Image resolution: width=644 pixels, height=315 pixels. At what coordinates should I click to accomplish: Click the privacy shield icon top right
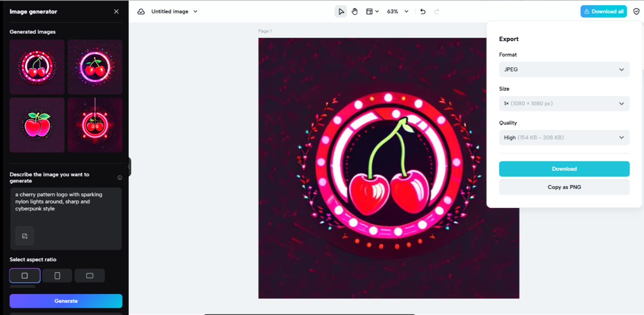(x=636, y=11)
